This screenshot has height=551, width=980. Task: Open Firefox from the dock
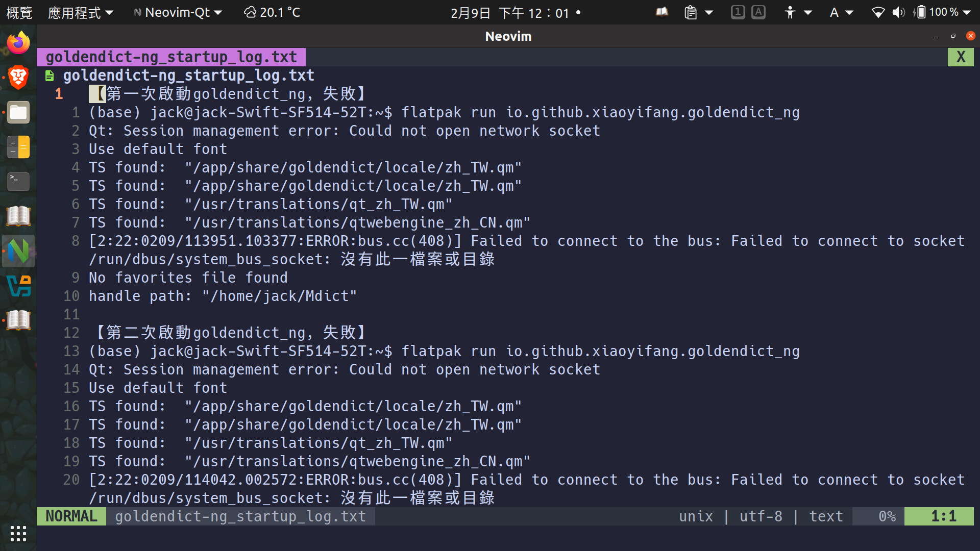[18, 43]
